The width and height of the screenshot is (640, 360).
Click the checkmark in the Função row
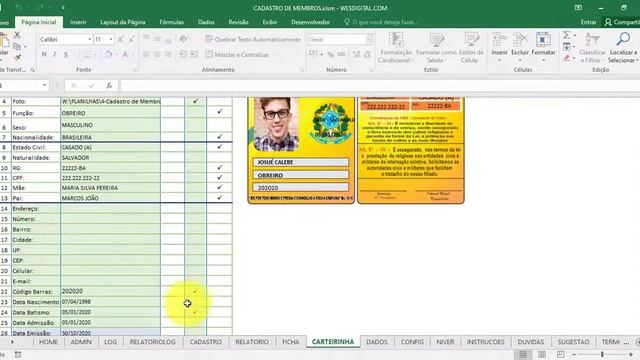pos(220,111)
